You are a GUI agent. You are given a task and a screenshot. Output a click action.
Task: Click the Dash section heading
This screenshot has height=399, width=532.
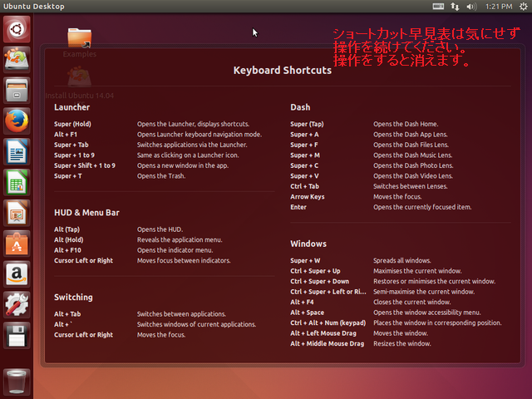[300, 107]
